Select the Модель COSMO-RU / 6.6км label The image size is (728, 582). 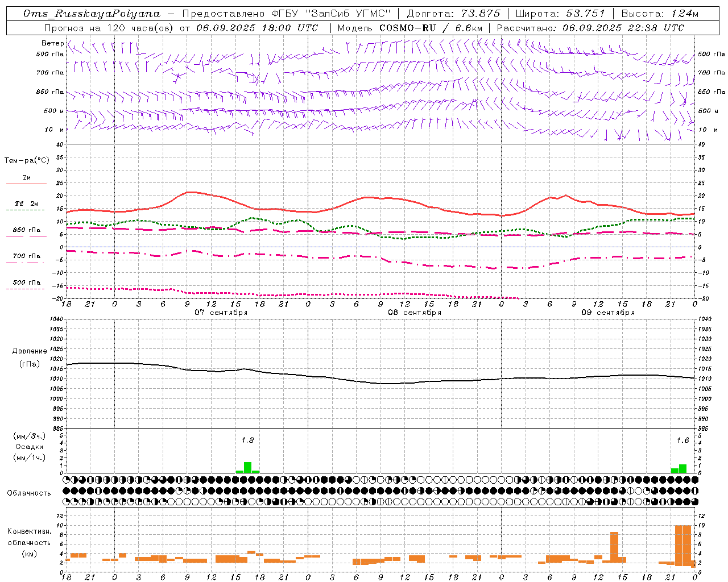click(410, 28)
